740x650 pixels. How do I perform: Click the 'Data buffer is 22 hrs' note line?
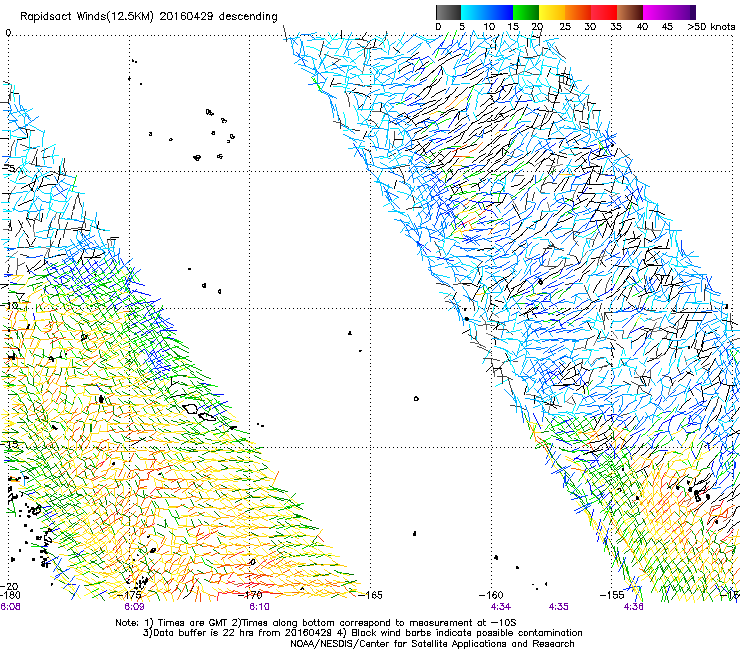pos(362,633)
